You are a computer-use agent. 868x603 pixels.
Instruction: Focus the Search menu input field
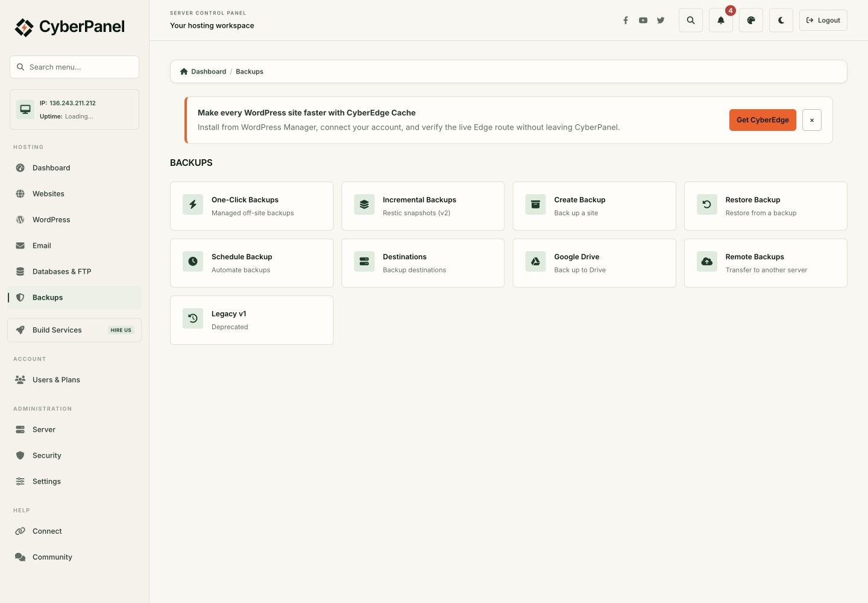pos(74,67)
